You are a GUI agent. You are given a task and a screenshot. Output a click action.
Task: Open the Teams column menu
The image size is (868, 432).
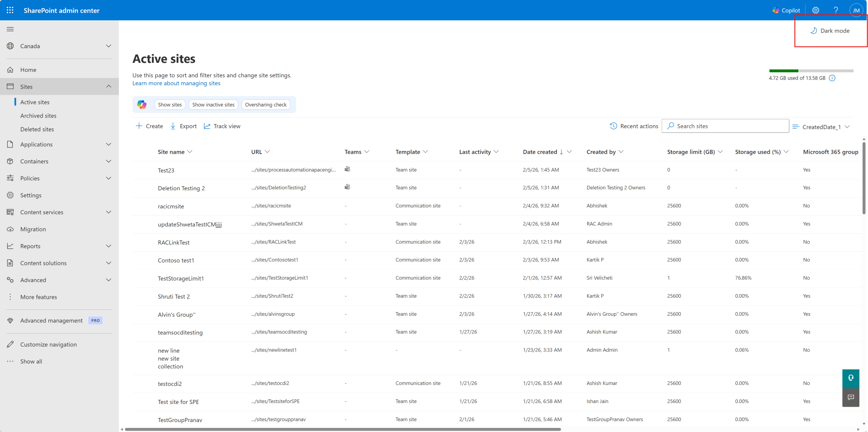[x=357, y=152]
